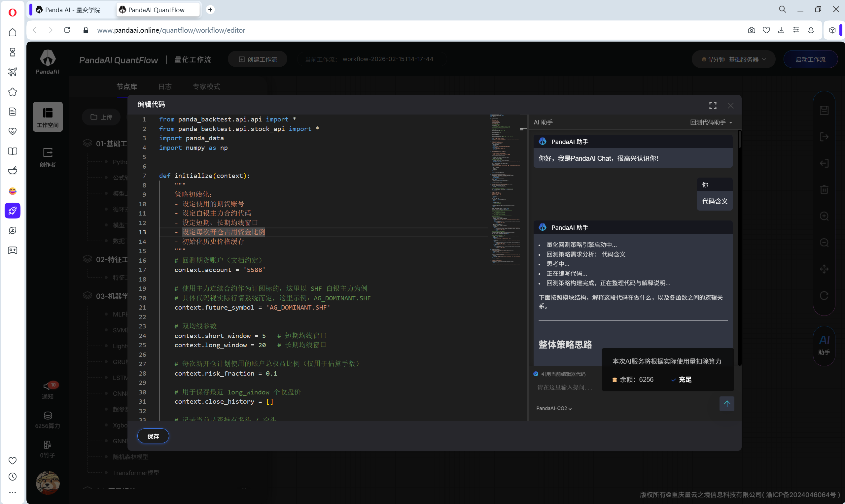Click the bowl icon in Opera's sidebar
Image resolution: width=845 pixels, height=504 pixels.
tap(13, 171)
